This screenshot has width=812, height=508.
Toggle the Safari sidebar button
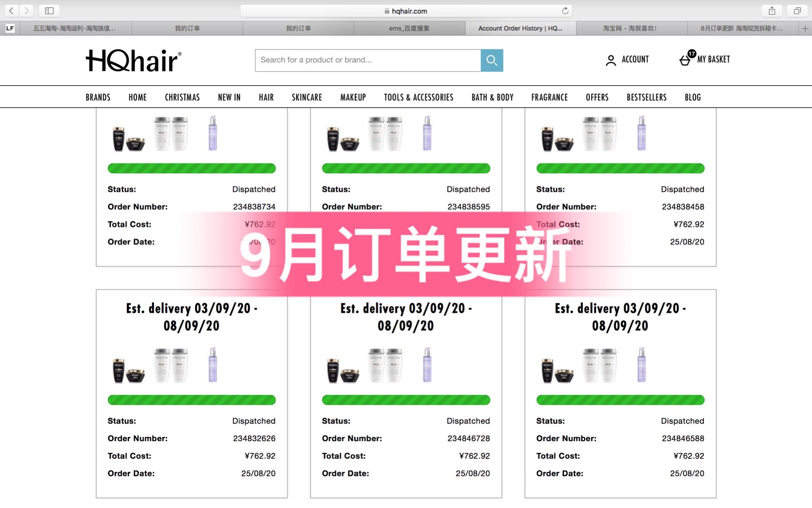[49, 11]
